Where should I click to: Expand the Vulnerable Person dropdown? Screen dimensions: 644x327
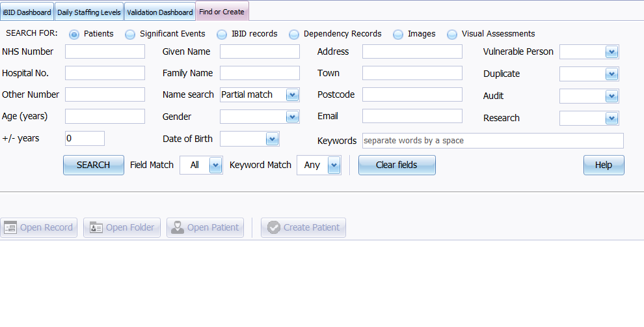click(611, 52)
